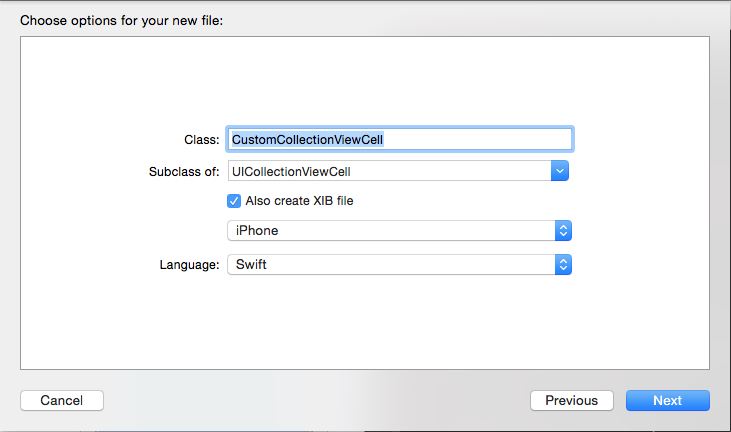This screenshot has width=731, height=432.
Task: Uncheck the Also create XIB file checkbox
Action: tap(234, 201)
